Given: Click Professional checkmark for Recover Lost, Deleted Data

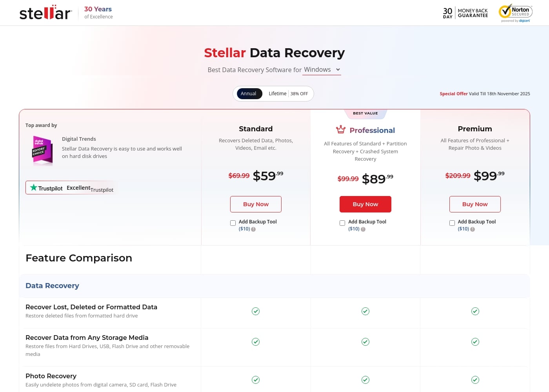Looking at the screenshot, I should click(x=365, y=311).
